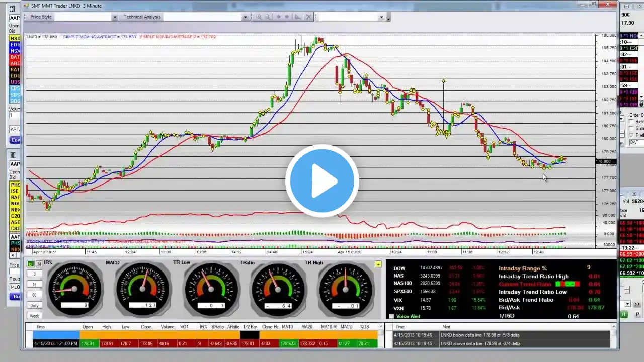Click the 178.633 MA10 cell
644x362 pixels.
288,343
